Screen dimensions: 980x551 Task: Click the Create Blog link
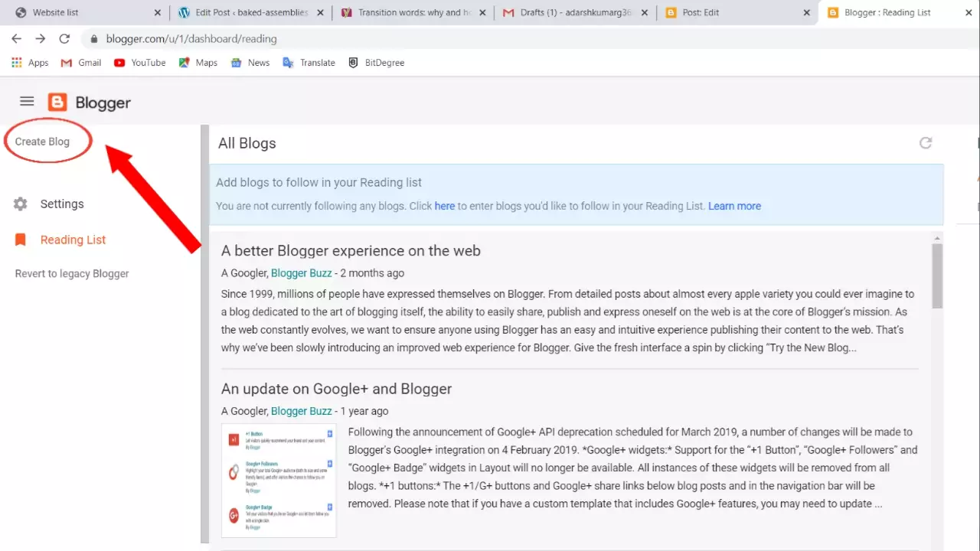[42, 142]
